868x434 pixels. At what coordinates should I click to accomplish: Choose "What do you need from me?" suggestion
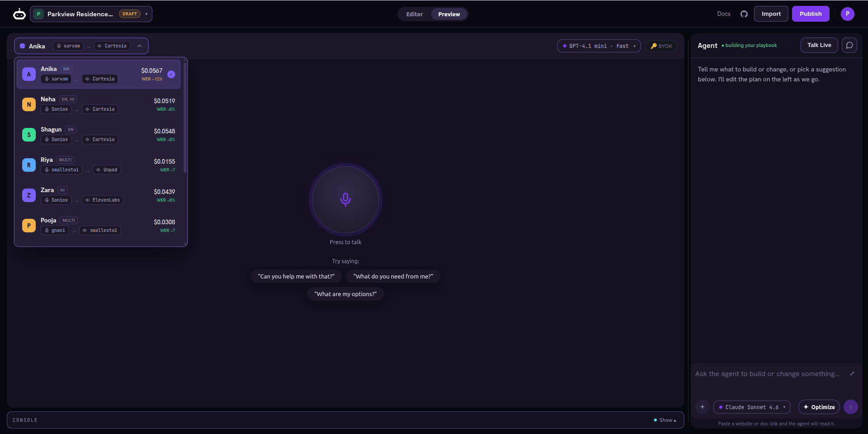[393, 276]
